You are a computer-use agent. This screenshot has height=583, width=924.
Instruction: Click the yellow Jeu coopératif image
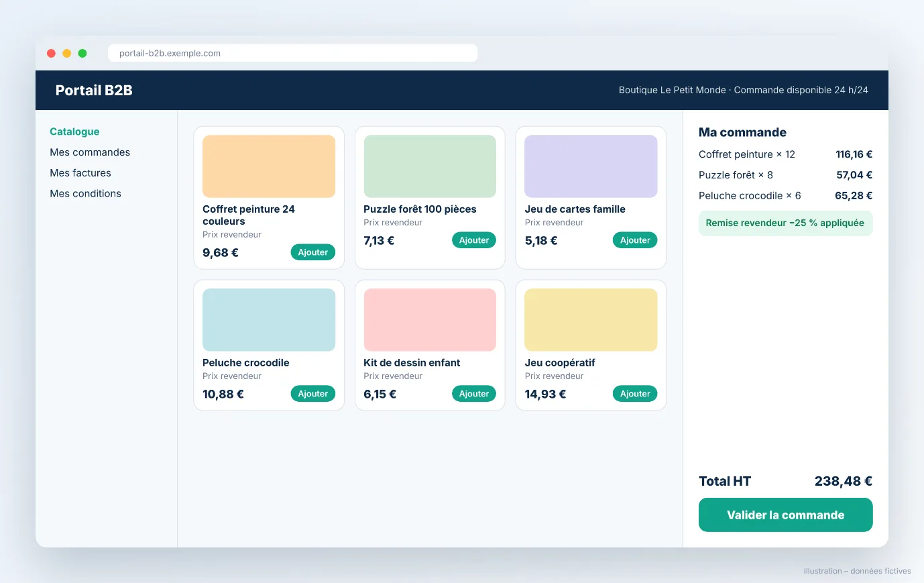click(x=591, y=320)
